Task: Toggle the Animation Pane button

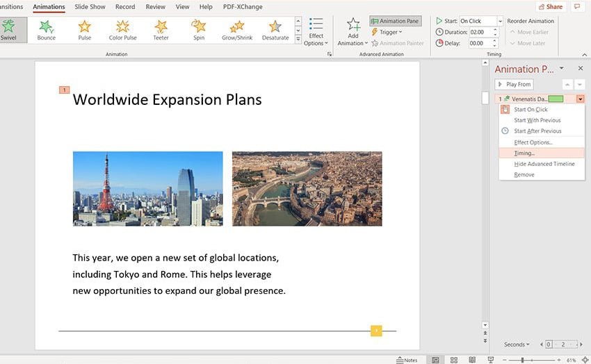Action: coord(395,21)
